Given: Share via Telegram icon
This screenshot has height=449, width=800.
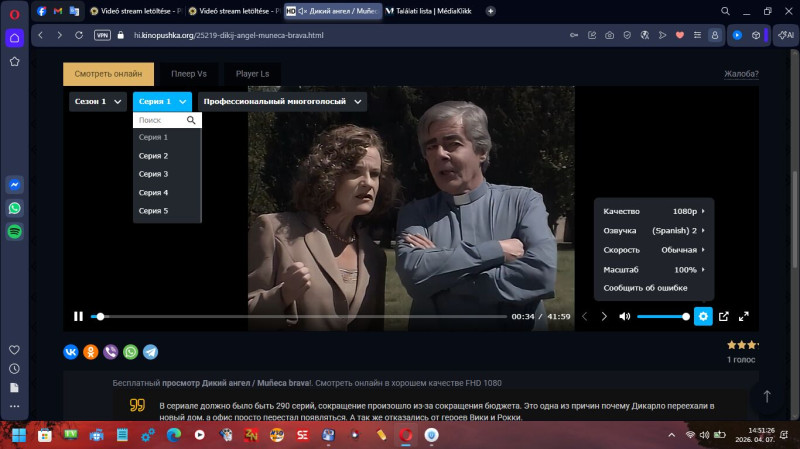Looking at the screenshot, I should coord(151,352).
